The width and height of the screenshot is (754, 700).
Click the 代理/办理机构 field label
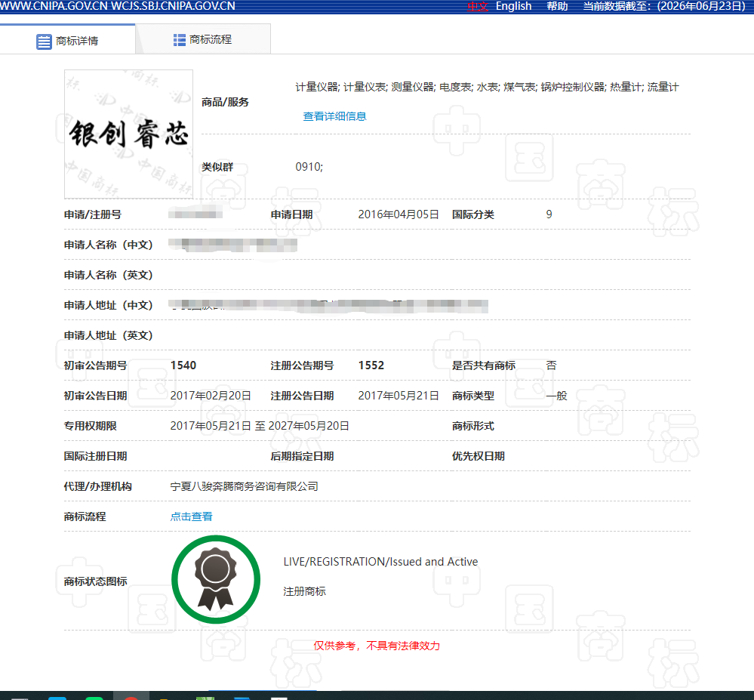[x=97, y=486]
